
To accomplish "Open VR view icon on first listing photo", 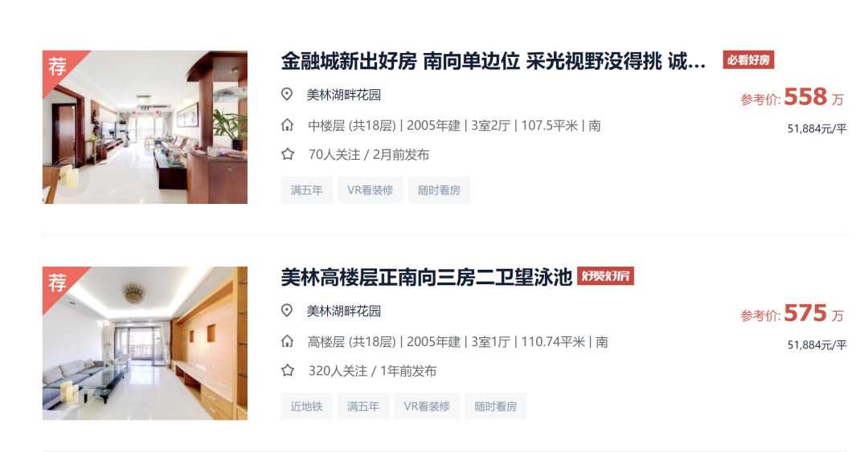I will 70,177.
